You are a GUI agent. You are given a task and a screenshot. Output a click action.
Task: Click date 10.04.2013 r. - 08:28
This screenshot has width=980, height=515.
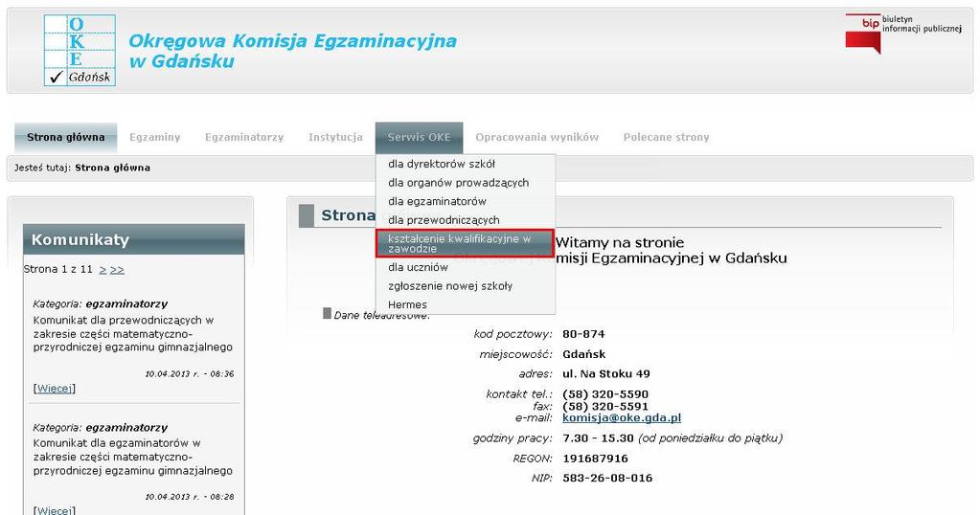(x=190, y=497)
